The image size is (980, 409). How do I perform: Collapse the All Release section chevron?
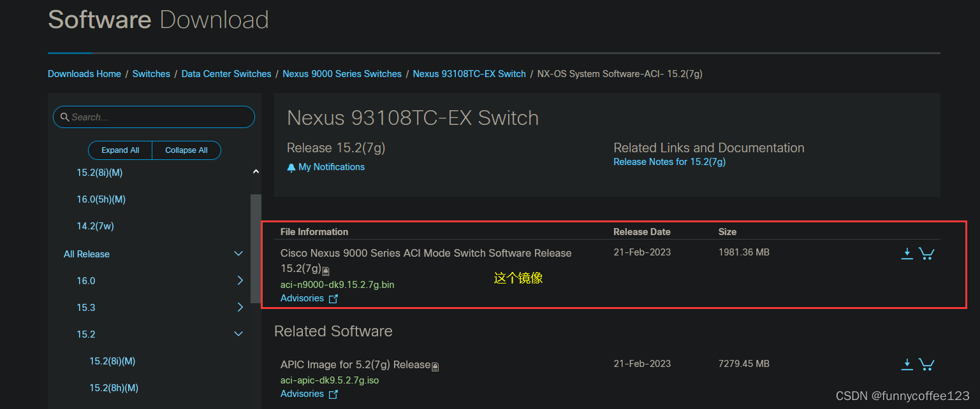point(238,254)
